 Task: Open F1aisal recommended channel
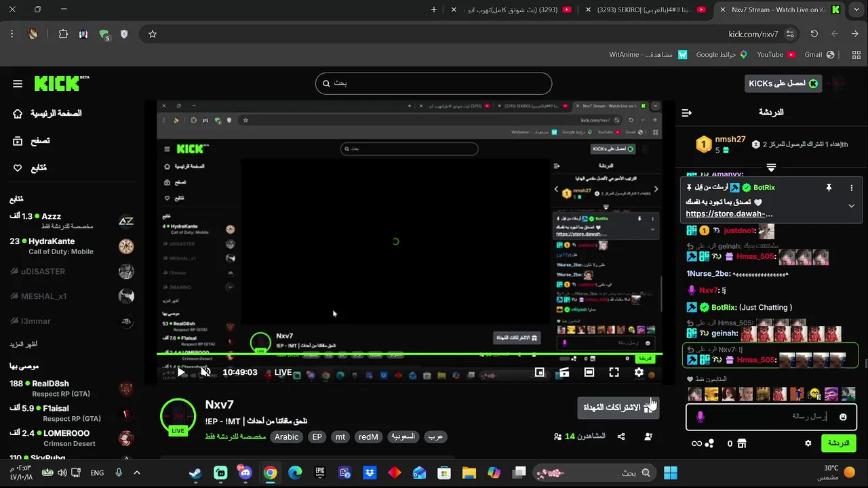pos(71,413)
